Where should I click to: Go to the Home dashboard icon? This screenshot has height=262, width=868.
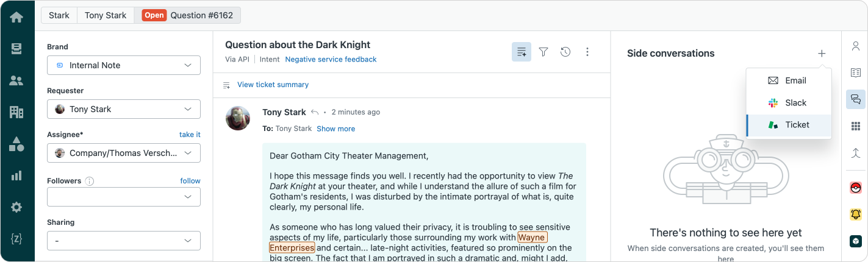pyautogui.click(x=16, y=17)
